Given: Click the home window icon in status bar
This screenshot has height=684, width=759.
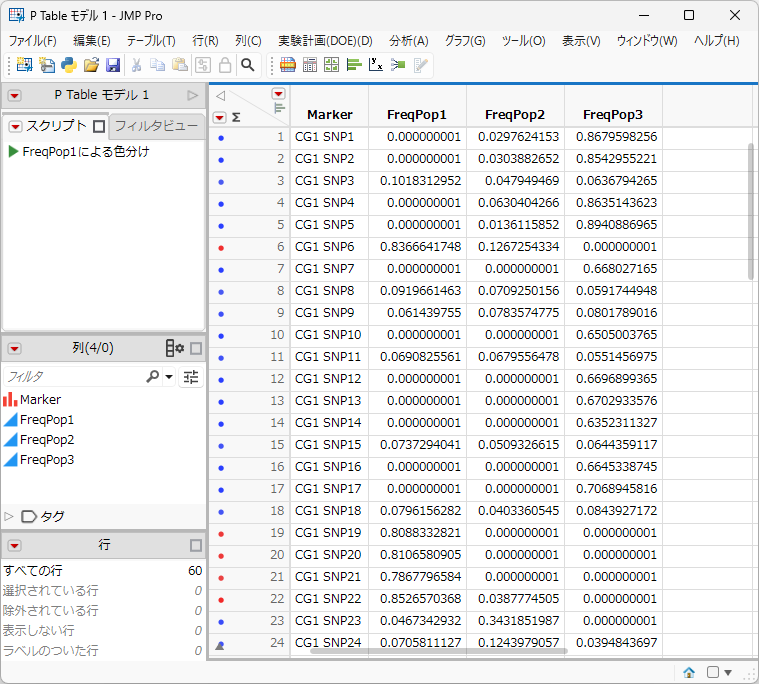Looking at the screenshot, I should [x=689, y=672].
